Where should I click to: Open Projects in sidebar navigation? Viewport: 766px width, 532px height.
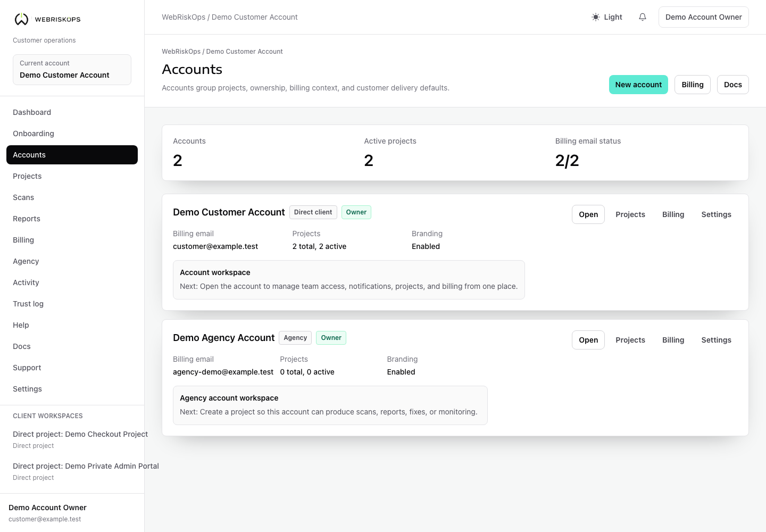click(72, 176)
